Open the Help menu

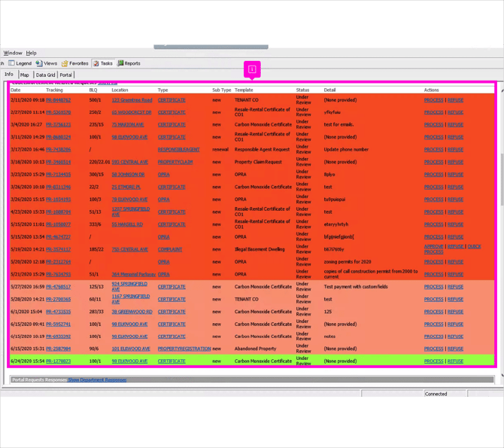click(x=31, y=53)
